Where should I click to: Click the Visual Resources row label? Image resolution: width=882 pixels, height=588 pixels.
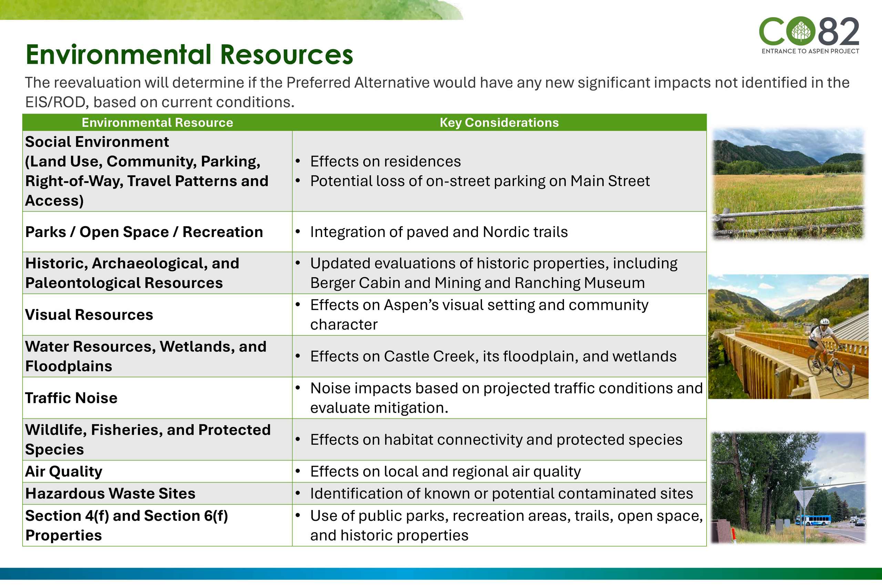(89, 314)
